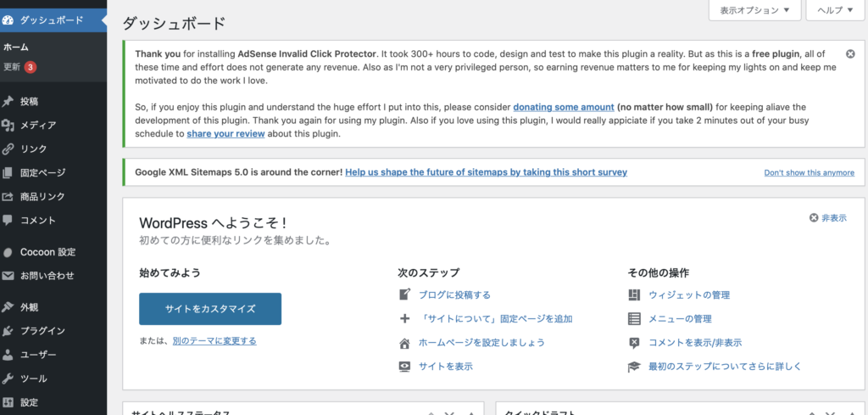Click the round Cocoon 設定 icon

7,252
